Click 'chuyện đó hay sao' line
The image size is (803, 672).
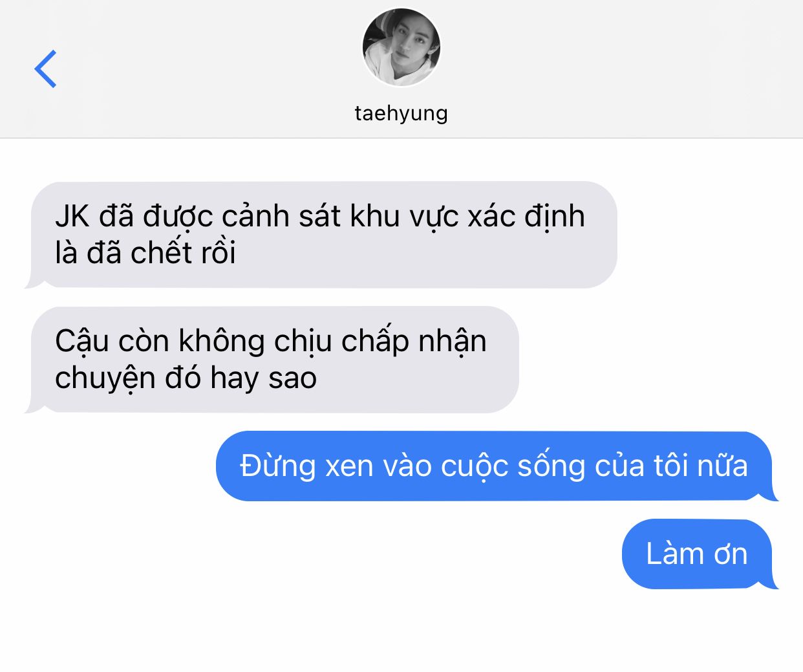[x=186, y=378]
